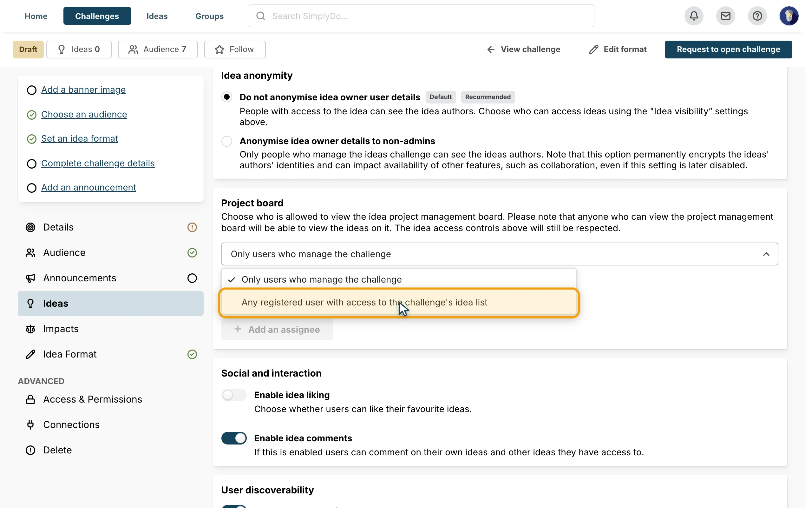Image resolution: width=812 pixels, height=508 pixels.
Task: Click the Details warning status icon
Action: (x=192, y=227)
